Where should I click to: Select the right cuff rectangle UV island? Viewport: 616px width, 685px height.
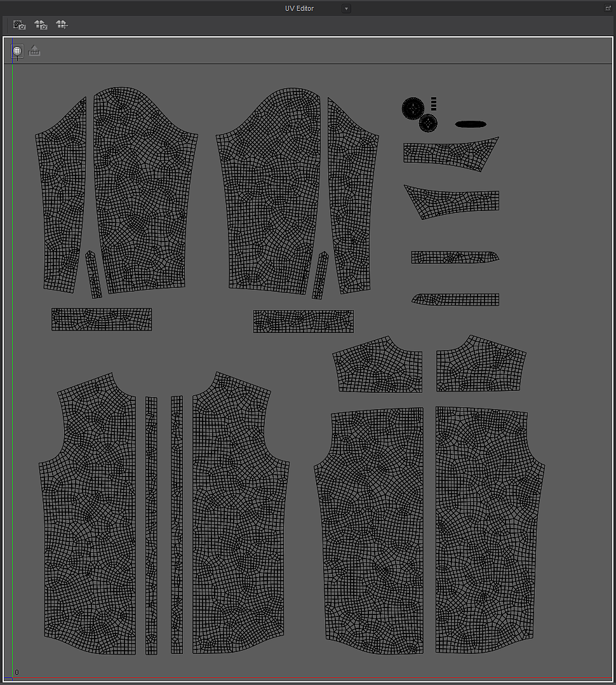tap(304, 322)
